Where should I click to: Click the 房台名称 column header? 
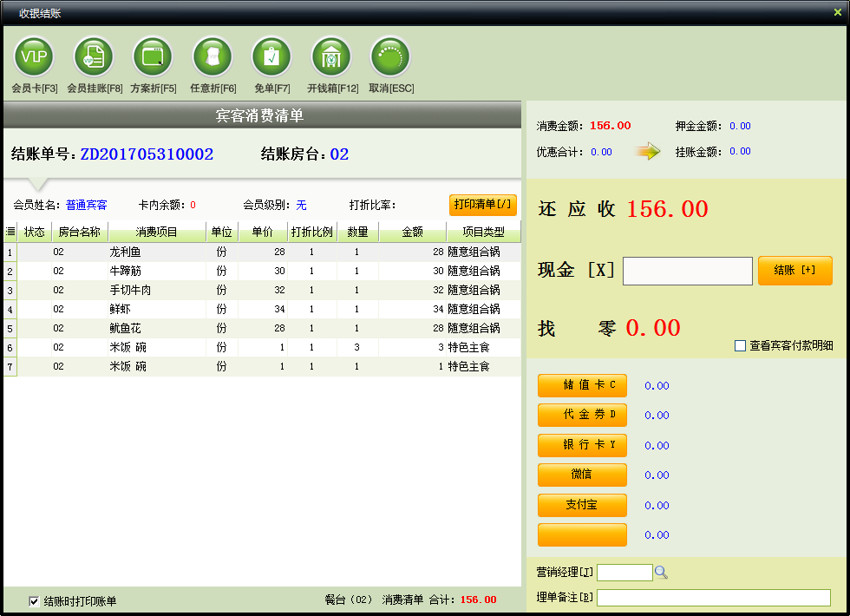(x=80, y=232)
